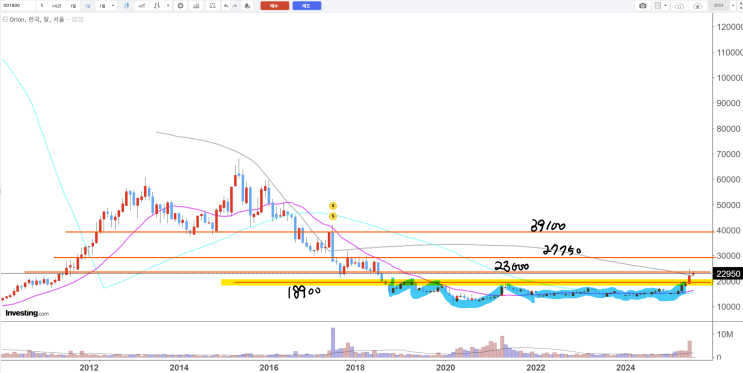This screenshot has height=373, width=743.
Task: Click the red buy button
Action: [275, 6]
